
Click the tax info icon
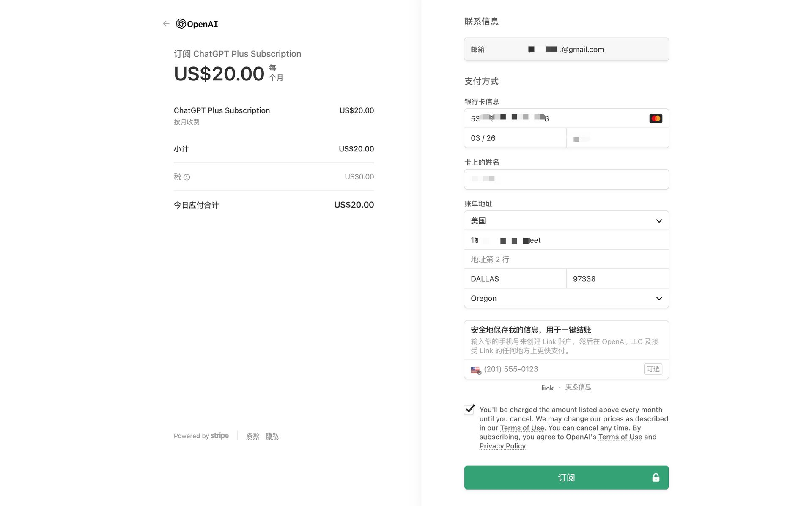tap(187, 177)
